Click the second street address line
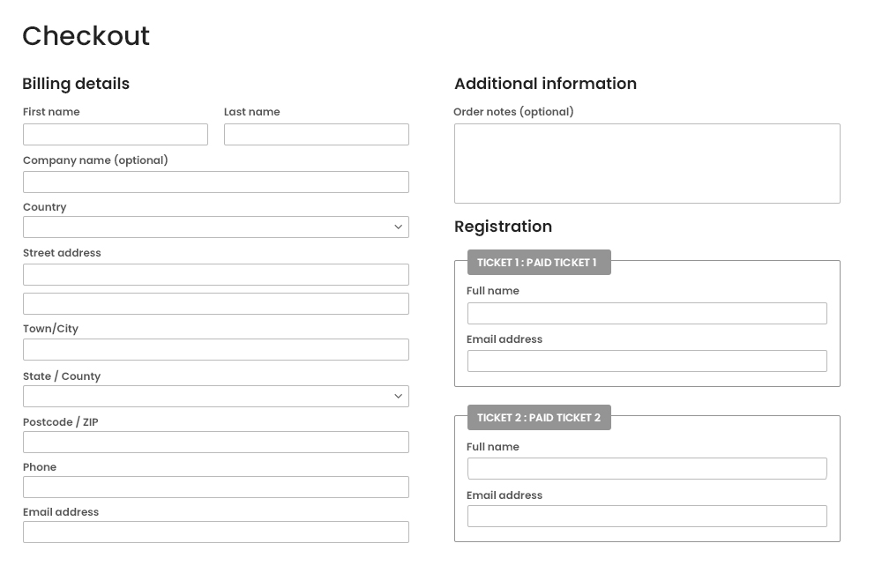 pos(216,303)
